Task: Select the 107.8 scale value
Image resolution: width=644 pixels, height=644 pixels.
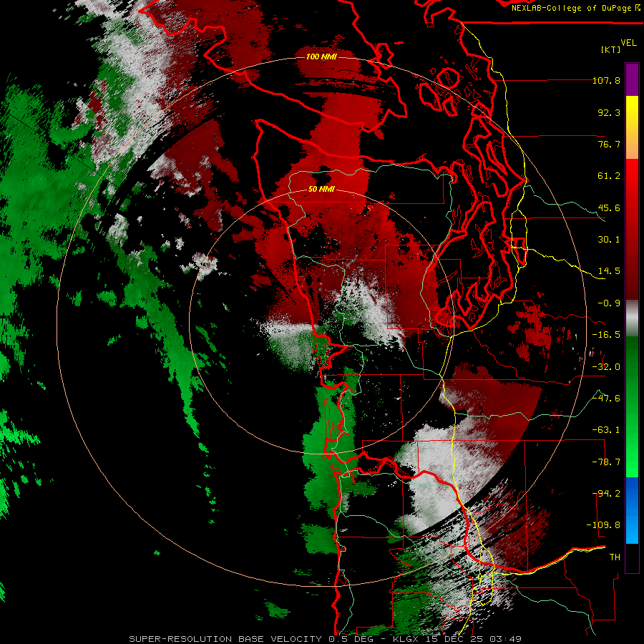Action: point(606,80)
